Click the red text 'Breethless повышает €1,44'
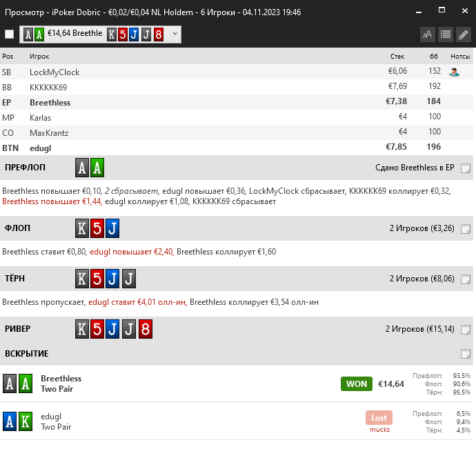Screen dimensions: 476x449 tap(52, 201)
